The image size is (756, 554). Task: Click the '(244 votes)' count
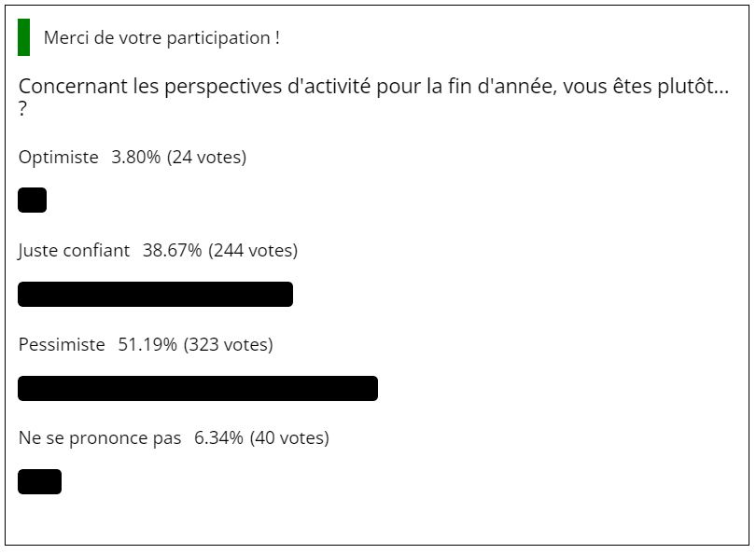pyautogui.click(x=253, y=251)
